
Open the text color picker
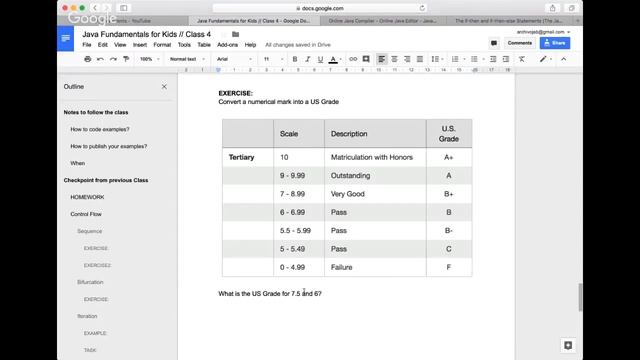tap(333, 60)
